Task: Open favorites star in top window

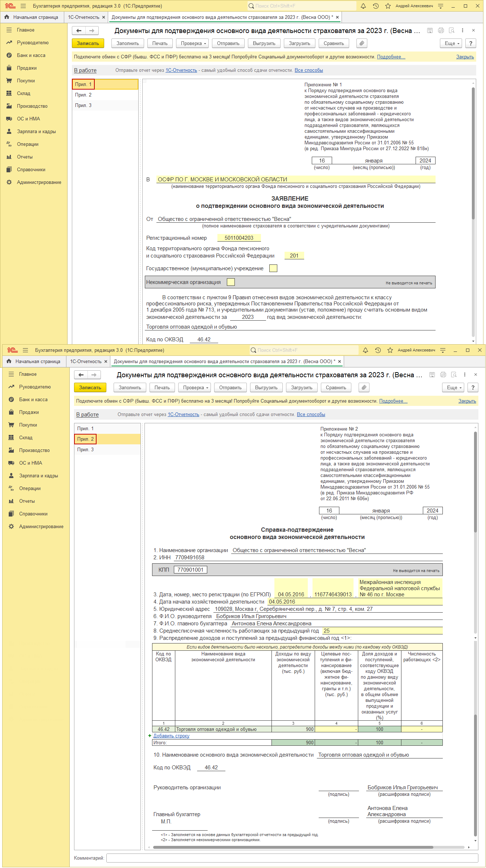Action: coord(388,6)
